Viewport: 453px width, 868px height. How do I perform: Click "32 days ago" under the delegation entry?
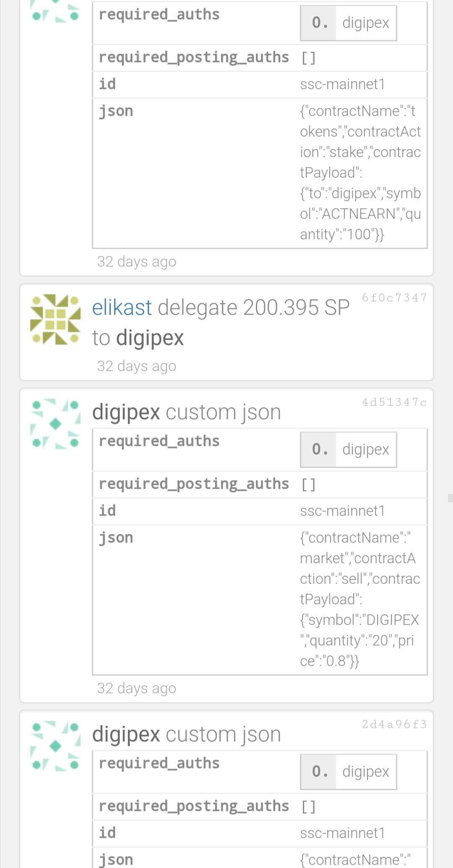click(x=136, y=366)
